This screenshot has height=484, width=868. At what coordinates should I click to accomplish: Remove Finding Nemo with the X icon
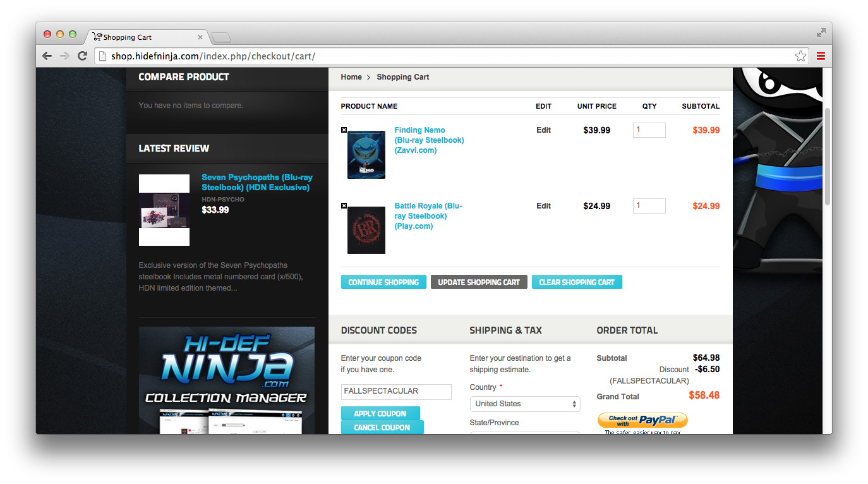[344, 130]
